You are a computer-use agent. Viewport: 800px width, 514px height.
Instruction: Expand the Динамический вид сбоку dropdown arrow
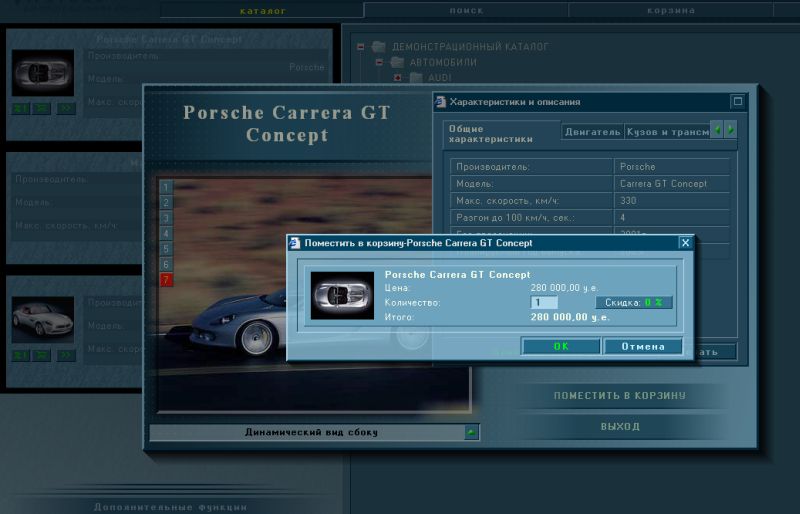(x=472, y=433)
